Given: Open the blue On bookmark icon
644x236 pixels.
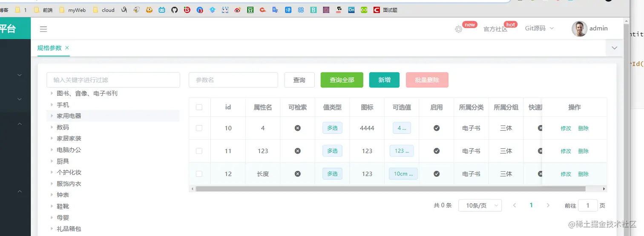Looking at the screenshot, I should click(351, 10).
